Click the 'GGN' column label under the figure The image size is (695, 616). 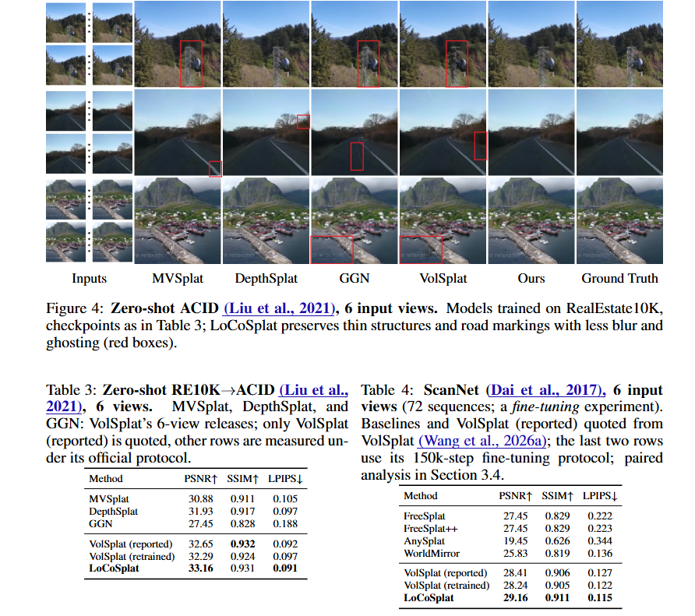pyautogui.click(x=355, y=278)
